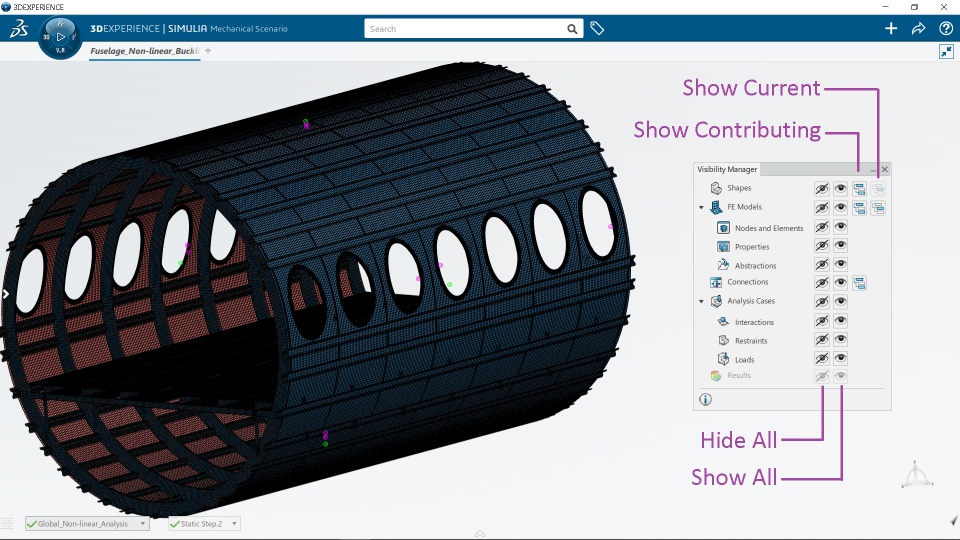Click the dotted grip at bottom left

(x=7, y=523)
